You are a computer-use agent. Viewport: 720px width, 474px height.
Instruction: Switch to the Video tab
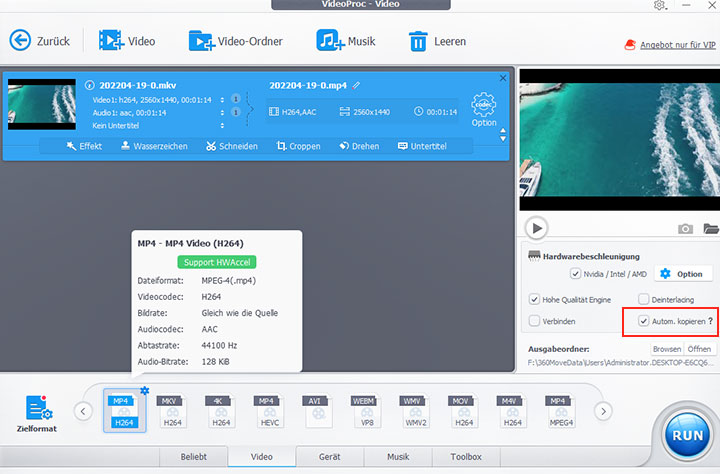[262, 457]
